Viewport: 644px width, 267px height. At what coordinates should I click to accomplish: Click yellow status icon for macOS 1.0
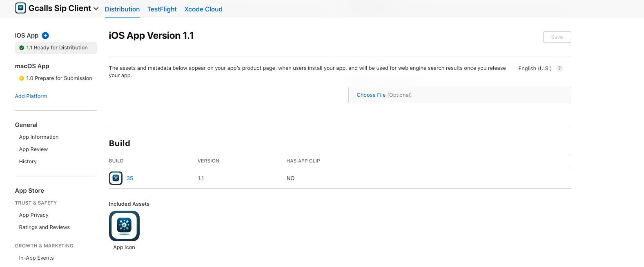tap(22, 78)
